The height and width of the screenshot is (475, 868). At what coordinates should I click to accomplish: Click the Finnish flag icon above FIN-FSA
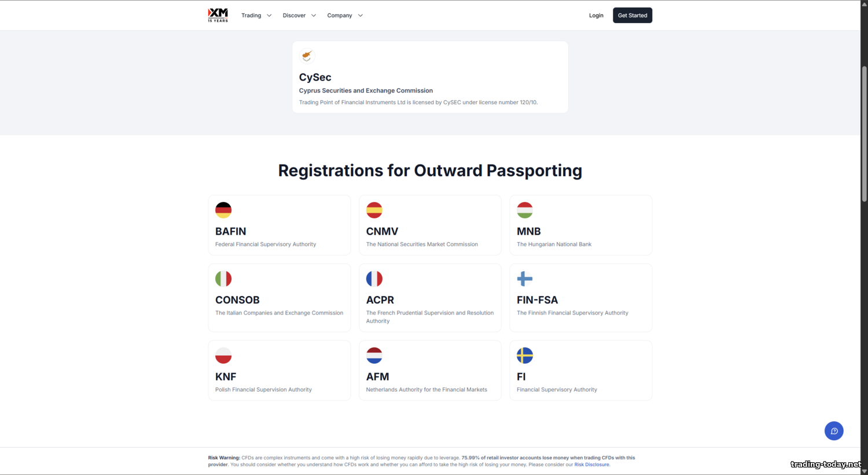pyautogui.click(x=525, y=279)
